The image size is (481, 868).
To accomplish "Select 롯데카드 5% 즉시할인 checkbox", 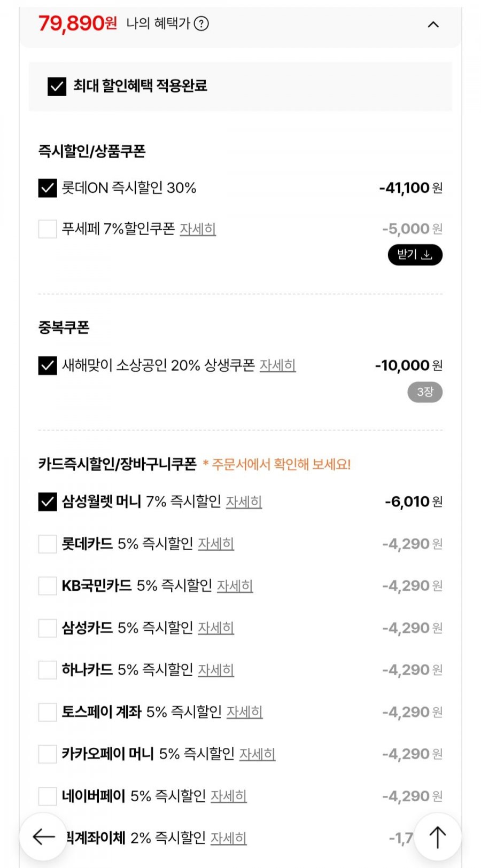I will point(48,544).
